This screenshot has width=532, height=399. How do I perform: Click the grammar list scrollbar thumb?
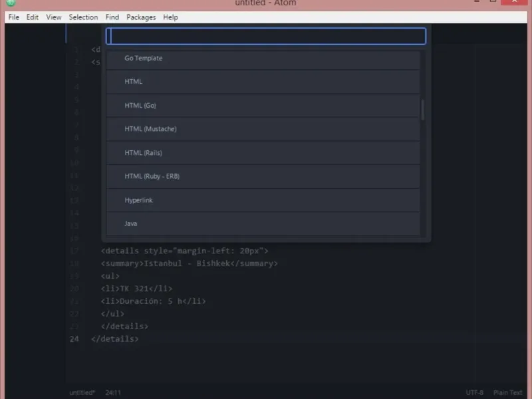(x=423, y=110)
